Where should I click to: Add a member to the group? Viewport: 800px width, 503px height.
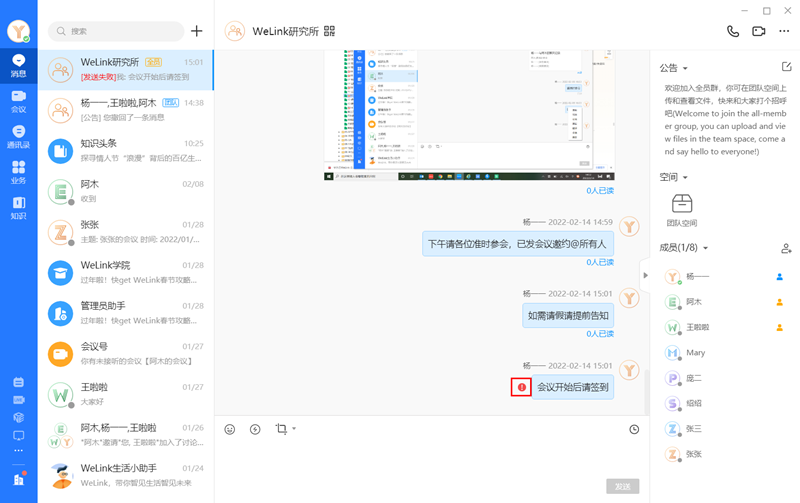(786, 248)
